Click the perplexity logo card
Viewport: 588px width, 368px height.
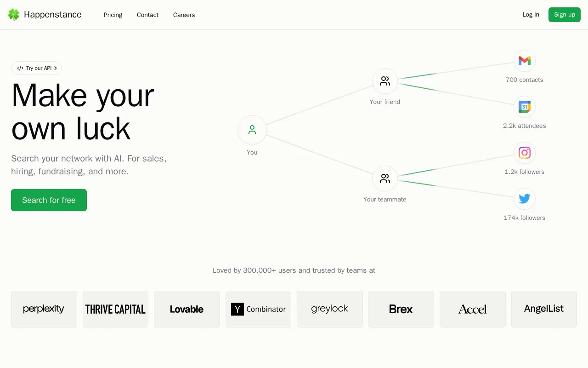[x=44, y=309]
